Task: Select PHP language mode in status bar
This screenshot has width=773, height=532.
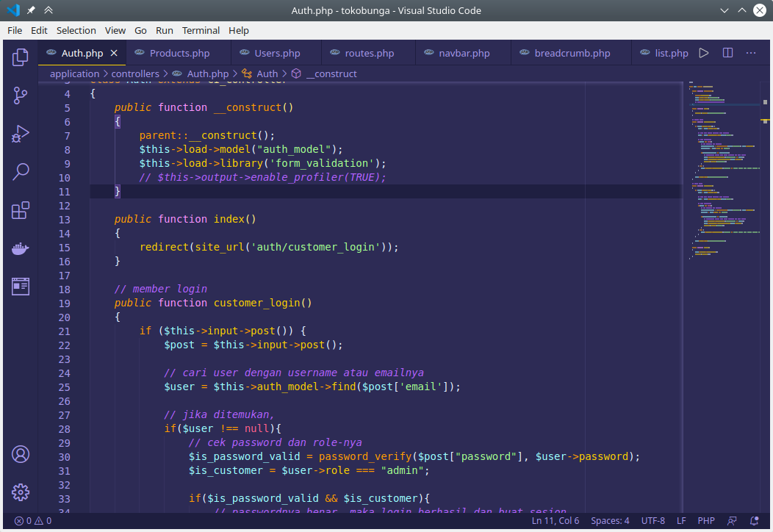Action: click(x=706, y=520)
